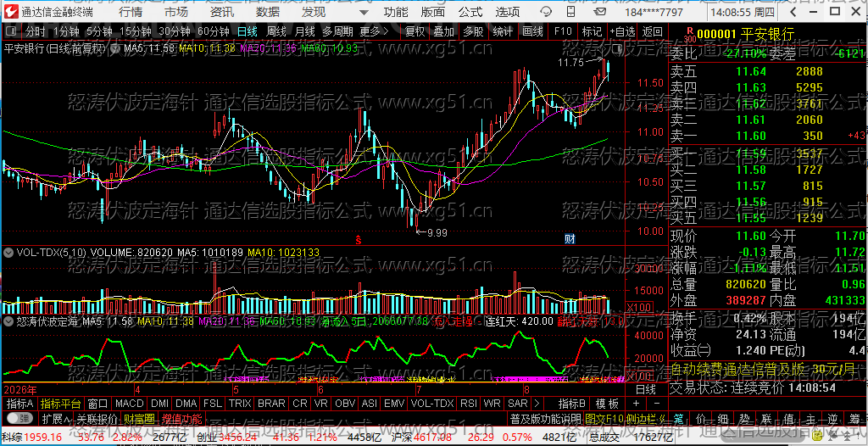Expand the 更多 periods dropdown
Viewport: 868px width, 446px height.
[374, 31]
